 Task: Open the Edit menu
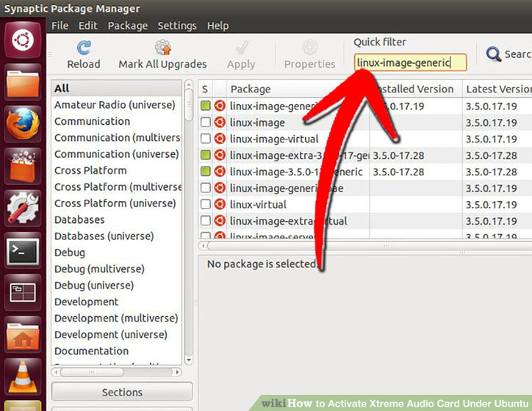coord(88,26)
